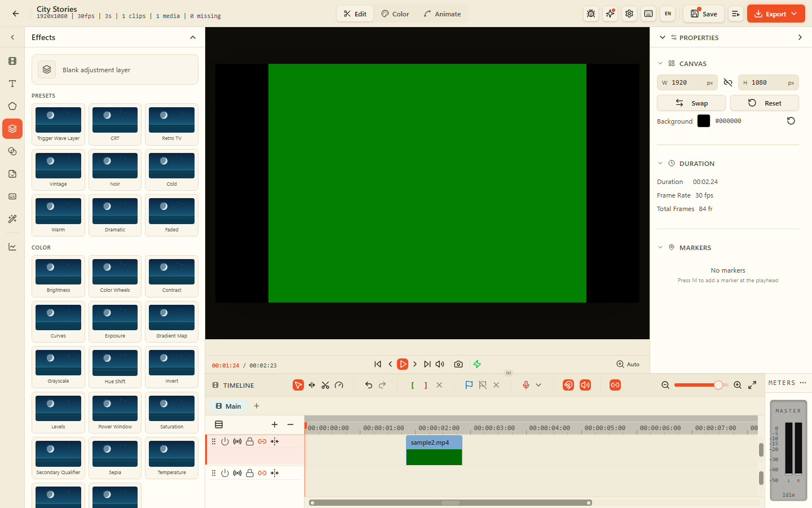
Task: Collapse the Effects panel header chevron
Action: (x=193, y=37)
